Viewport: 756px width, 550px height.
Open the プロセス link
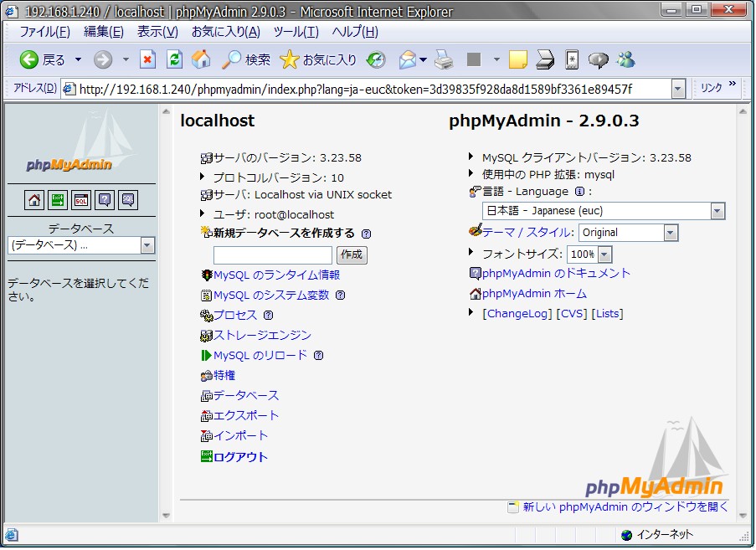[235, 316]
